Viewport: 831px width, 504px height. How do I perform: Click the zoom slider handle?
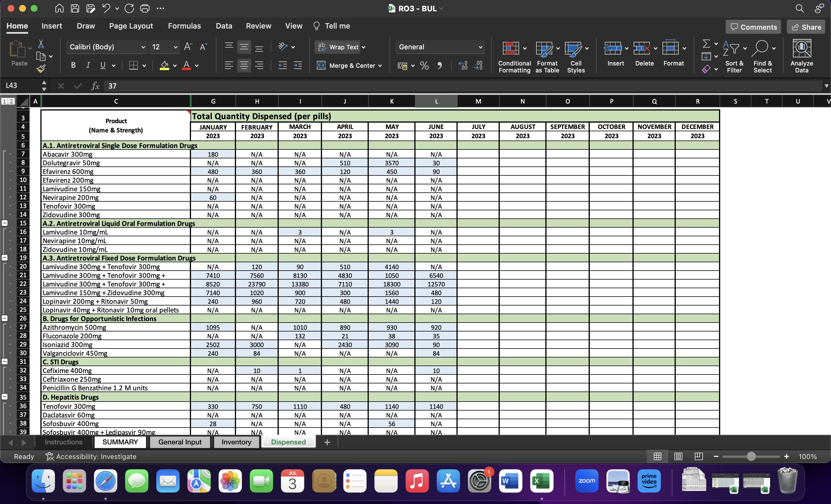point(751,456)
